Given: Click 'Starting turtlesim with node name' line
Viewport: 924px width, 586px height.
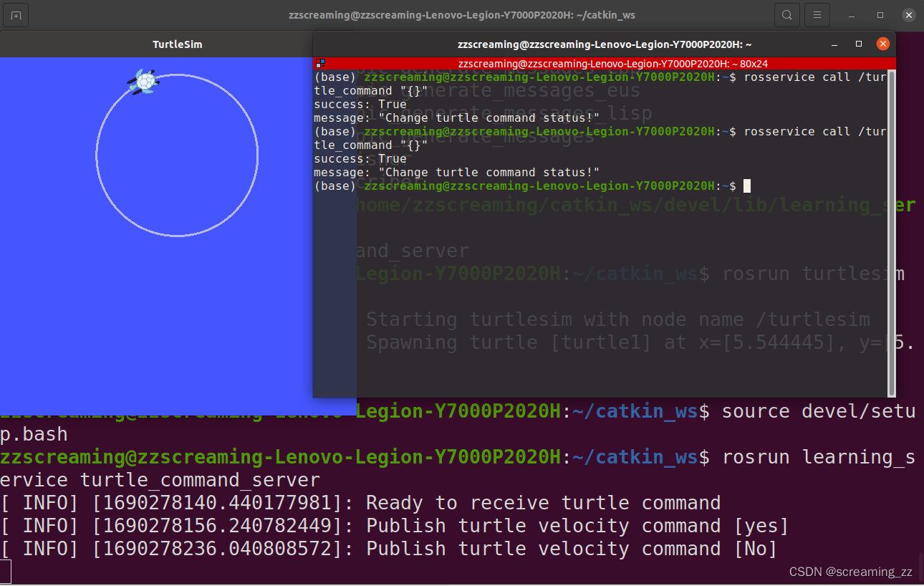Looking at the screenshot, I should point(618,320).
